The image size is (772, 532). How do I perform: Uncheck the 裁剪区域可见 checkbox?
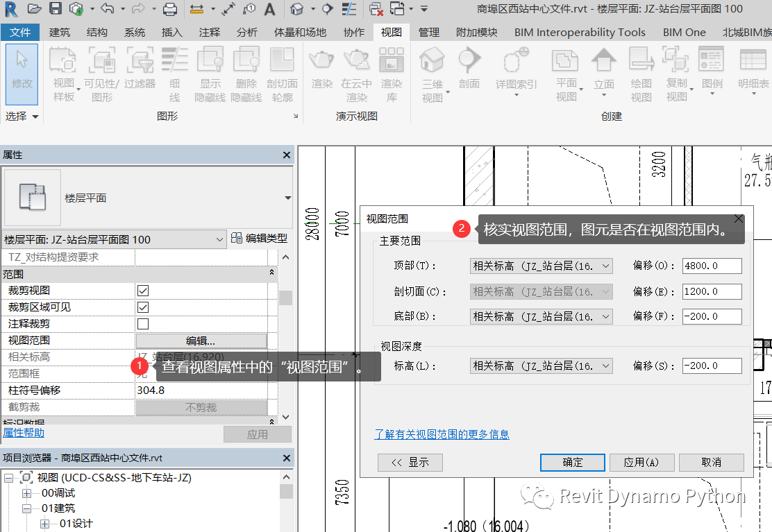[143, 307]
